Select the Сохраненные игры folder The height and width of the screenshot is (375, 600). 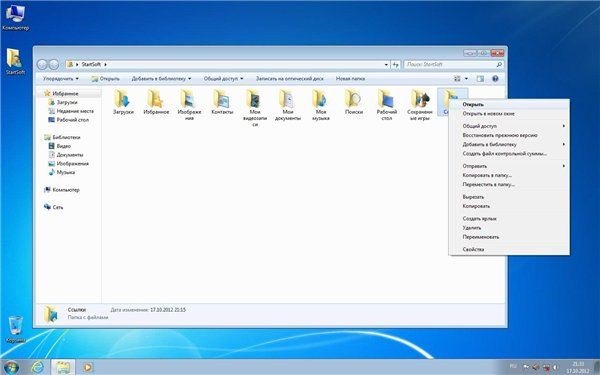click(x=420, y=105)
